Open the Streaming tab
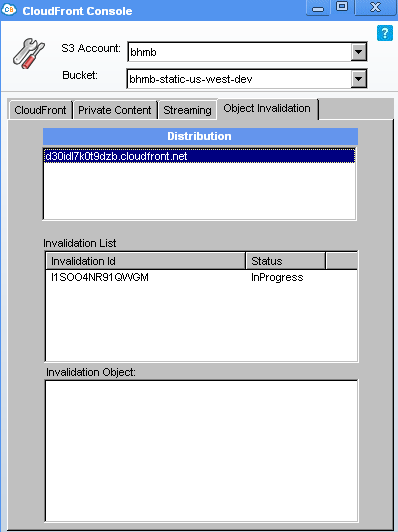 (187, 110)
